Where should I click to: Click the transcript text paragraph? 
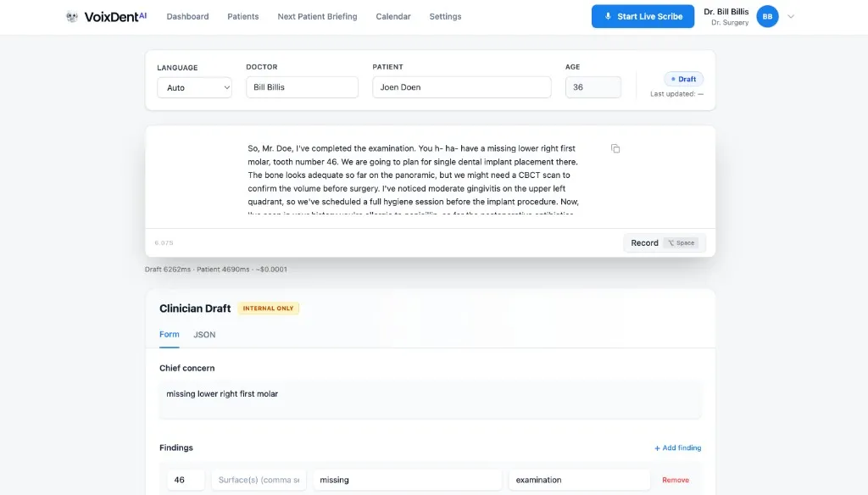pyautogui.click(x=414, y=181)
